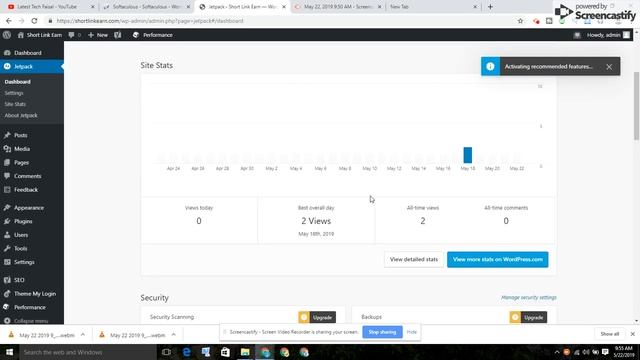
Task: Open the Yoast SEO icon in admin bar
Action: pos(118,35)
